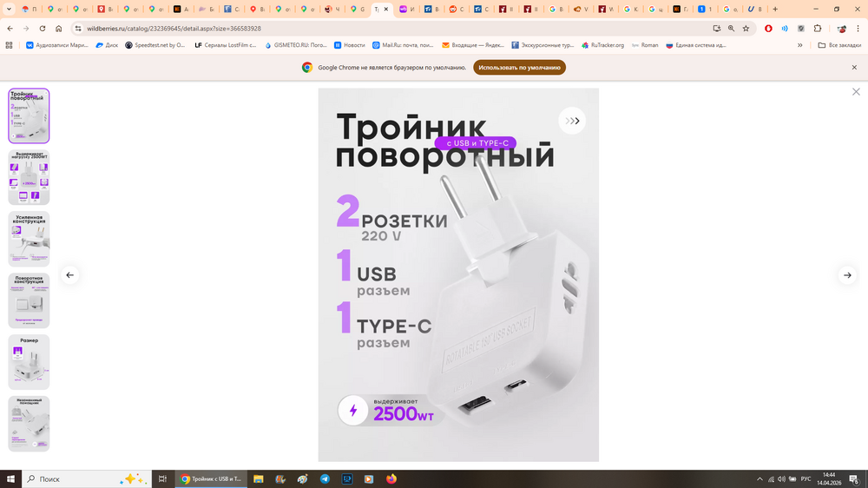The width and height of the screenshot is (868, 488).
Task: Open Windows Start menu
Action: [x=10, y=479]
